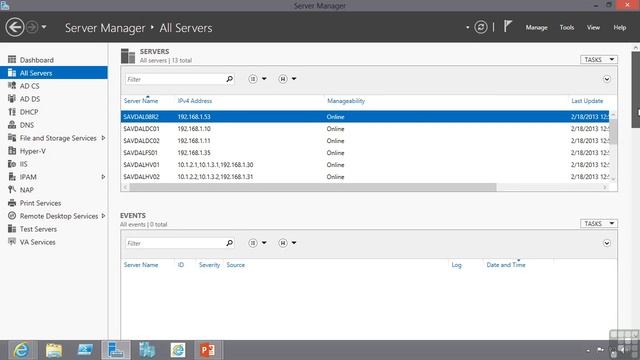The height and width of the screenshot is (360, 640).
Task: Click the Test Servers group icon
Action: [x=12, y=229]
